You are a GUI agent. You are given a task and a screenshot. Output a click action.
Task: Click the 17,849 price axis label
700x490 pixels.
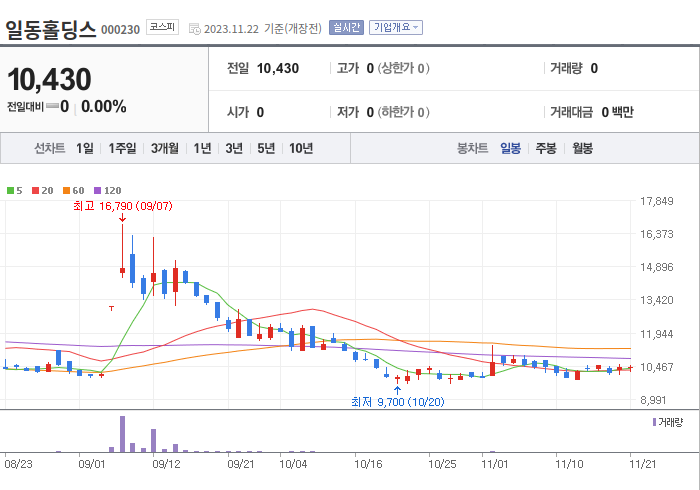(x=656, y=201)
